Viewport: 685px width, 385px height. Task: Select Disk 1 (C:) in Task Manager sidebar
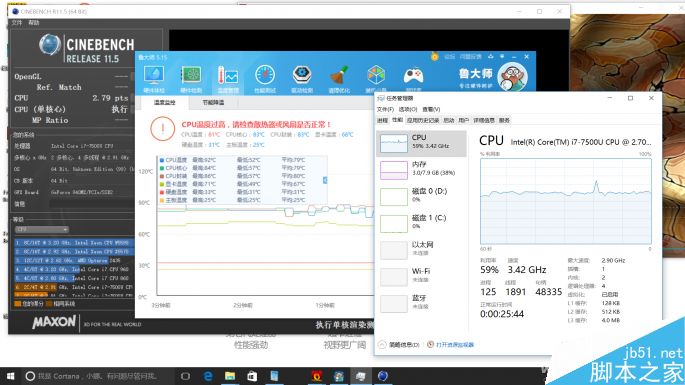[421, 223]
